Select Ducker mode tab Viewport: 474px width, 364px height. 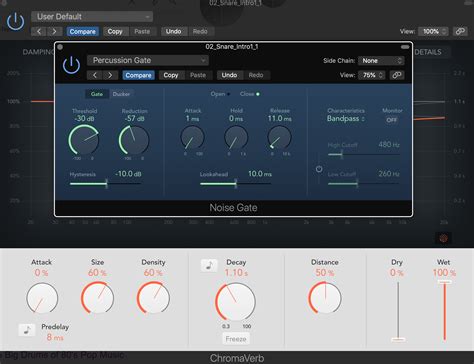point(121,94)
